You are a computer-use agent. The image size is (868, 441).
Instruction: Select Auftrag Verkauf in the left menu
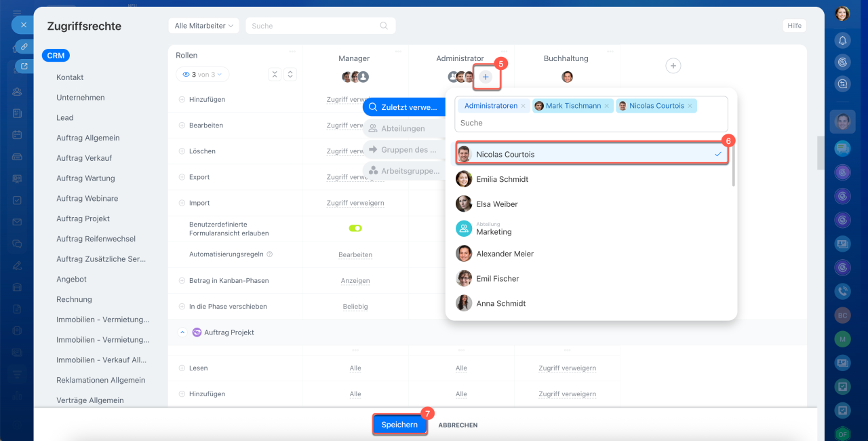[x=84, y=158]
